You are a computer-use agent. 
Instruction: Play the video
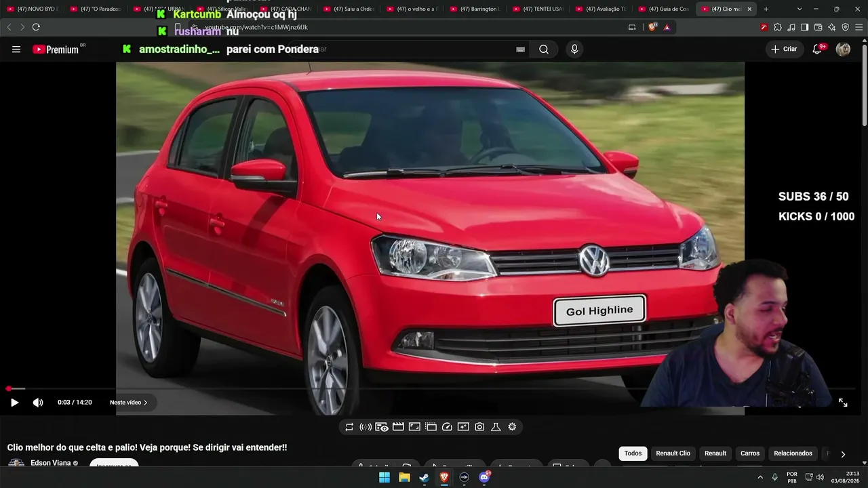pyautogui.click(x=14, y=403)
